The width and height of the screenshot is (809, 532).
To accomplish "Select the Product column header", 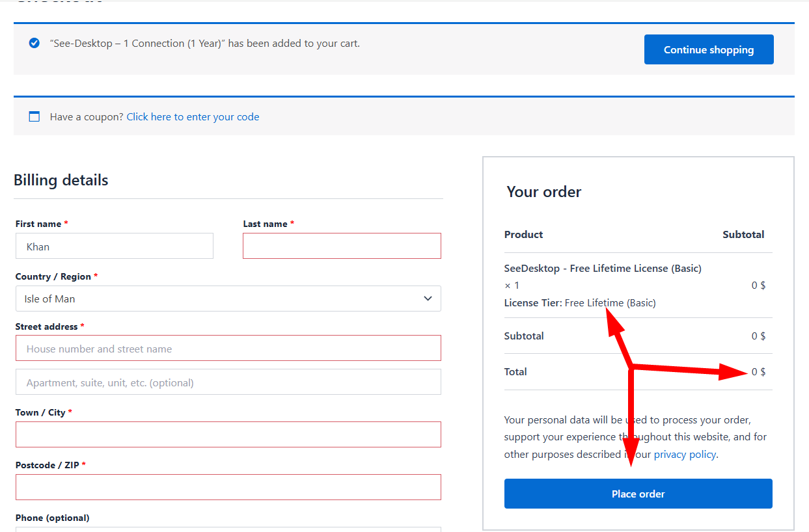I will [x=523, y=234].
